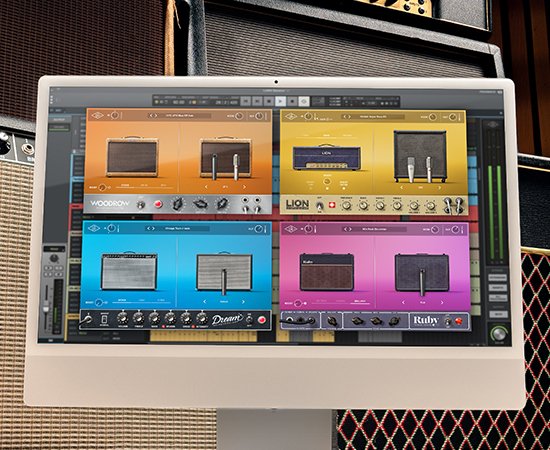The width and height of the screenshot is (550, 450).
Task: Select previous mic setup on Ruby cabinet
Action: point(403,302)
